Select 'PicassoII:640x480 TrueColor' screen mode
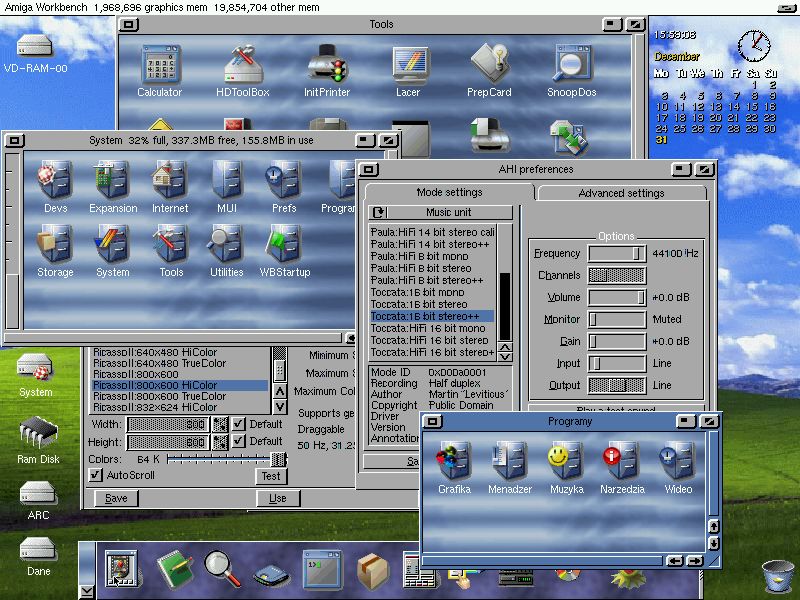Screen dimensions: 800x600 coord(180,363)
